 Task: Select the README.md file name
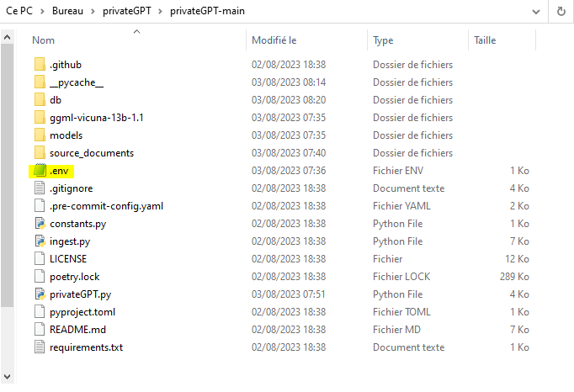point(78,330)
